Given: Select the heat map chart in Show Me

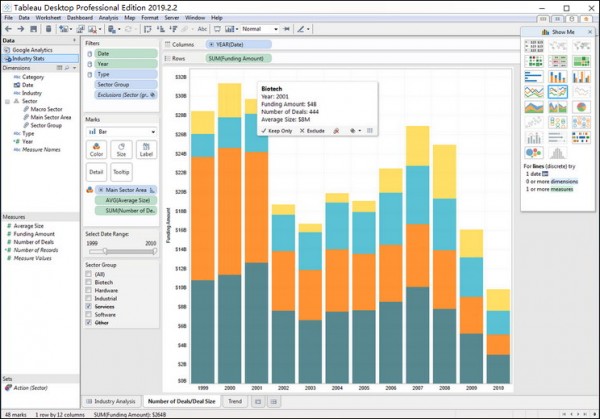Looking at the screenshot, I should (534, 61).
